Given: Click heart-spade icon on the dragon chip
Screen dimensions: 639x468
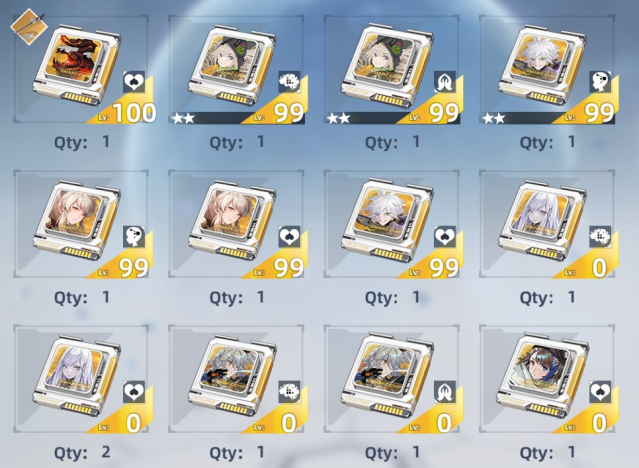Looking at the screenshot, I should [x=134, y=82].
